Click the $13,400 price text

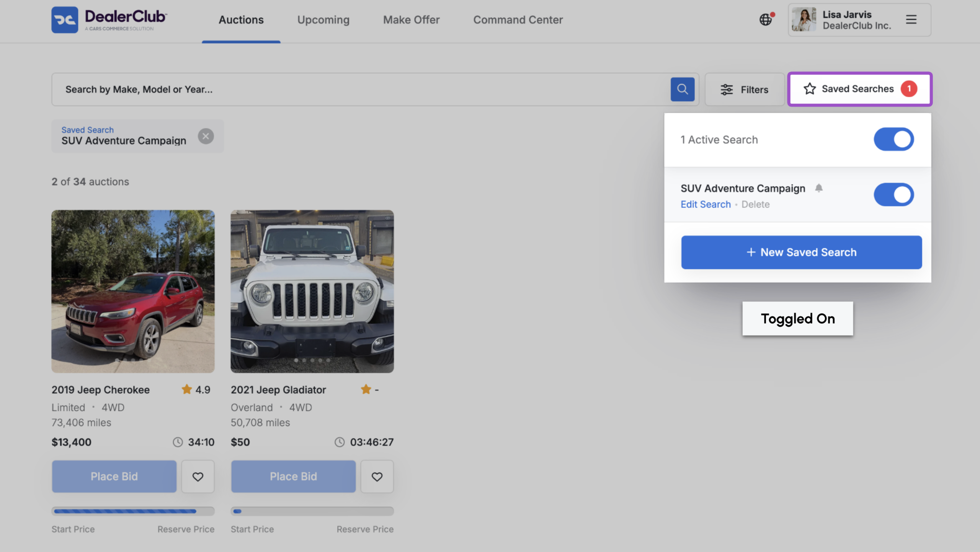tap(72, 442)
